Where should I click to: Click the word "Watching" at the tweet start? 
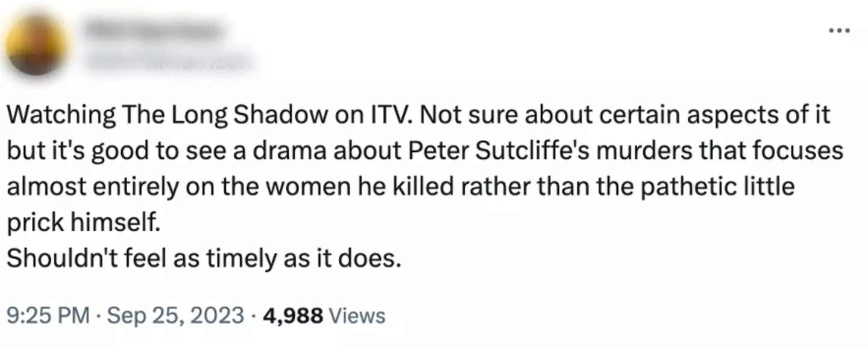[x=58, y=116]
